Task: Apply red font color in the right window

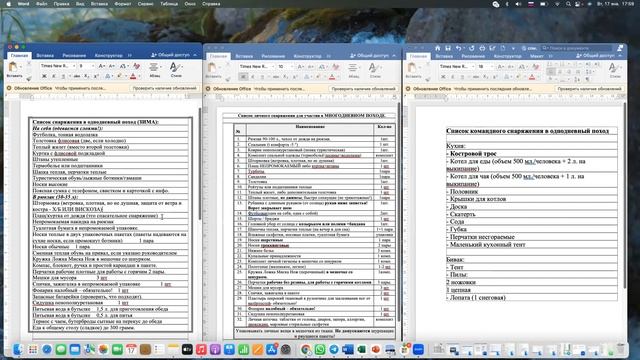Action: pos(532,76)
